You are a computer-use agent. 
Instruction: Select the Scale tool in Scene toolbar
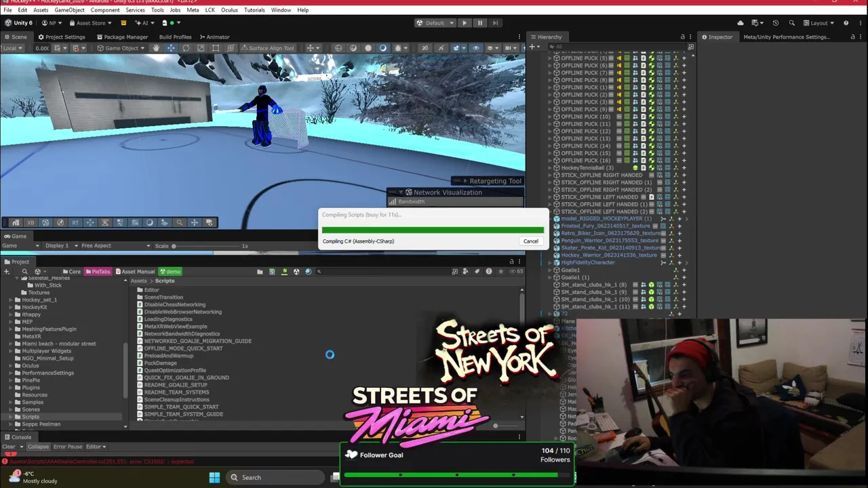click(x=201, y=48)
